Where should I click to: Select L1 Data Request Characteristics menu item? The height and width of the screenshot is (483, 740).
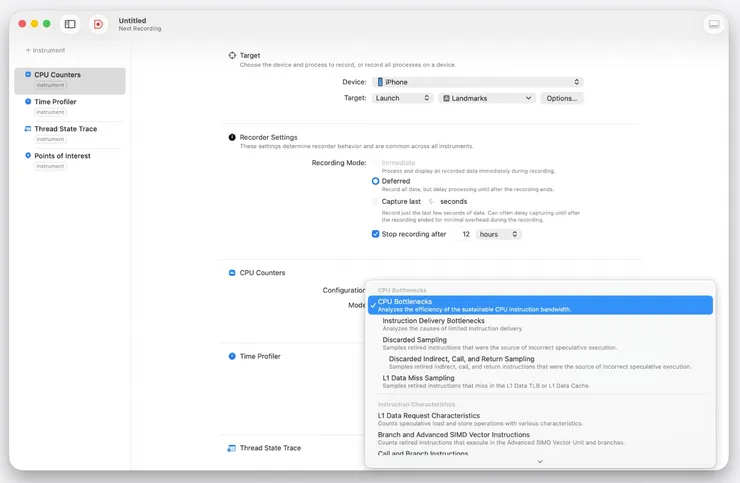coord(540,419)
